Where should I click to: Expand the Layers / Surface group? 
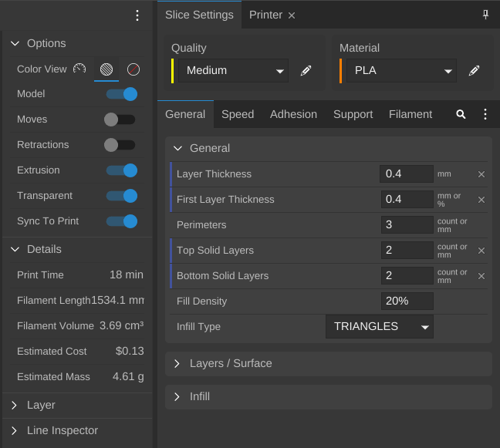click(x=177, y=363)
